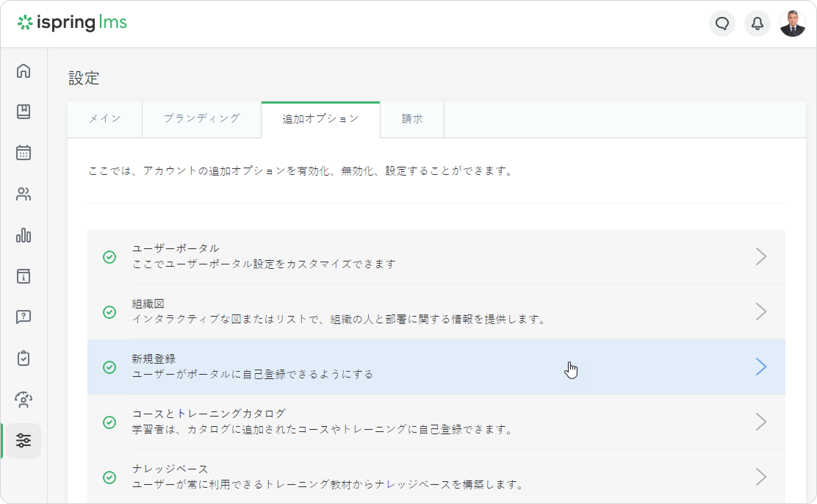Viewport: 817px width, 504px height.
Task: Expand 新規登録 with the blue chevron
Action: click(761, 367)
